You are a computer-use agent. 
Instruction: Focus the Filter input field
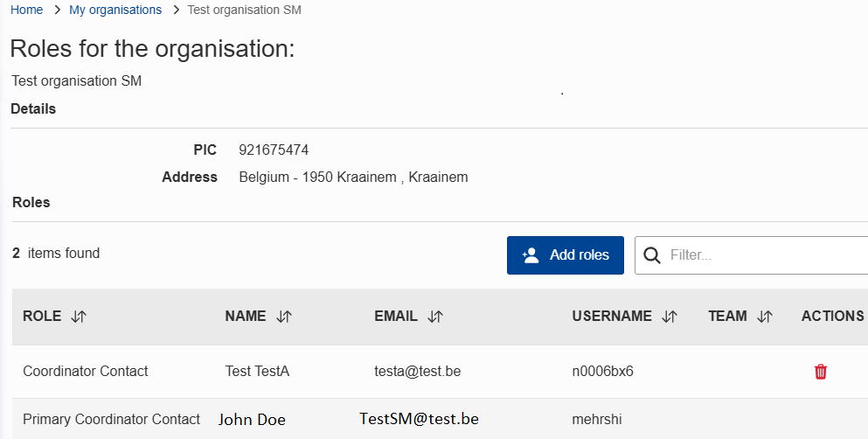click(x=760, y=255)
